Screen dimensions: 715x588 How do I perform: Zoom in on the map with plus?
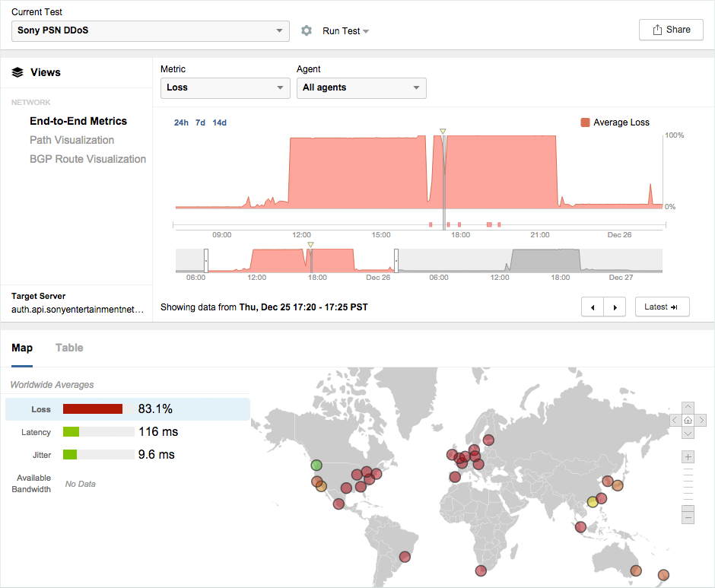click(688, 456)
